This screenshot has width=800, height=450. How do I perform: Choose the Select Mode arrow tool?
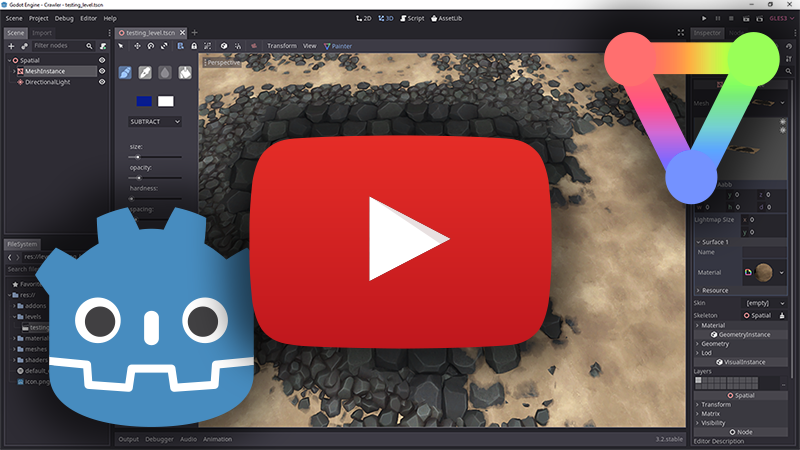tap(121, 46)
